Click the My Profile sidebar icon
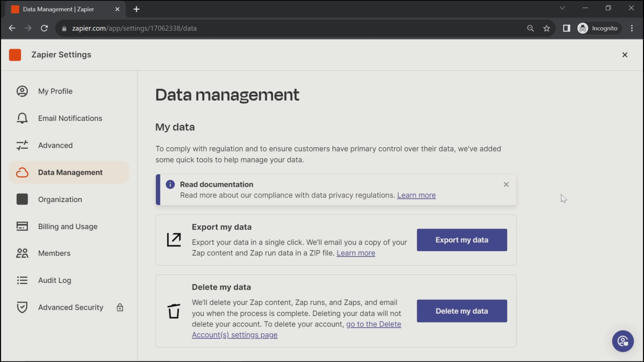The height and width of the screenshot is (362, 644). 22,91
